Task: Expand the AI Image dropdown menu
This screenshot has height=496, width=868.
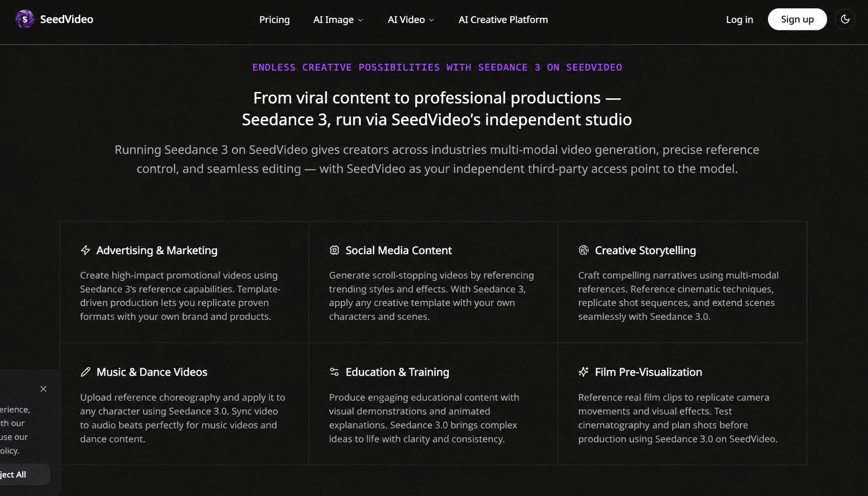Action: click(x=338, y=19)
